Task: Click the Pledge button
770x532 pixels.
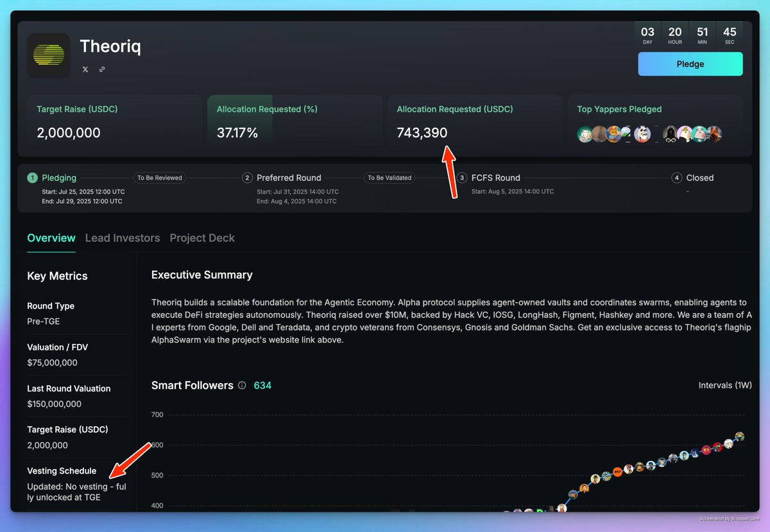Action: click(x=690, y=64)
